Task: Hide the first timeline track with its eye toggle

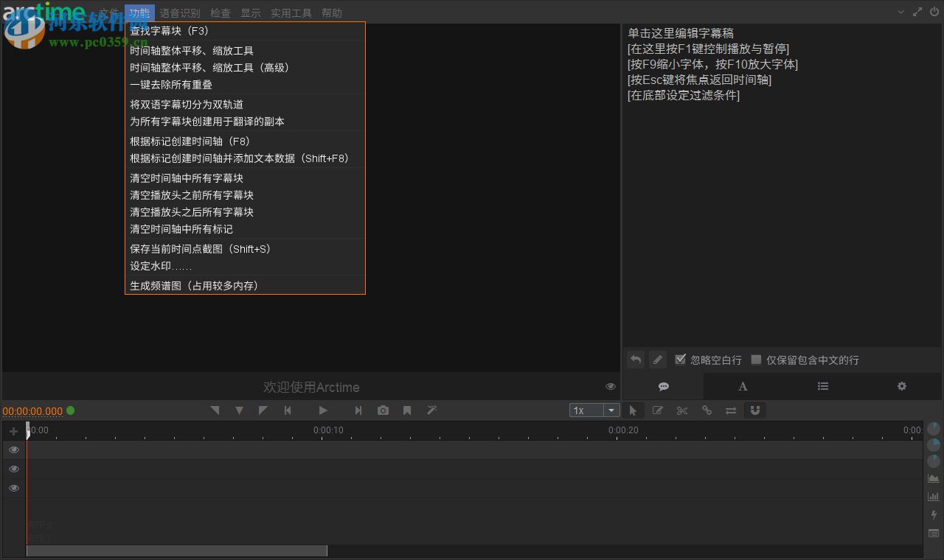Action: tap(13, 449)
